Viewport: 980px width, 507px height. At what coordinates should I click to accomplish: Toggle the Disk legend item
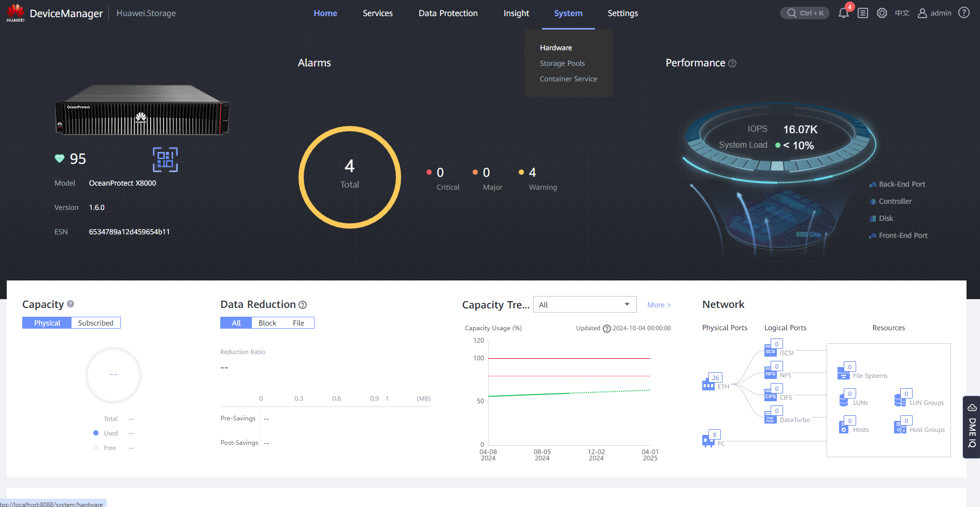pos(882,218)
